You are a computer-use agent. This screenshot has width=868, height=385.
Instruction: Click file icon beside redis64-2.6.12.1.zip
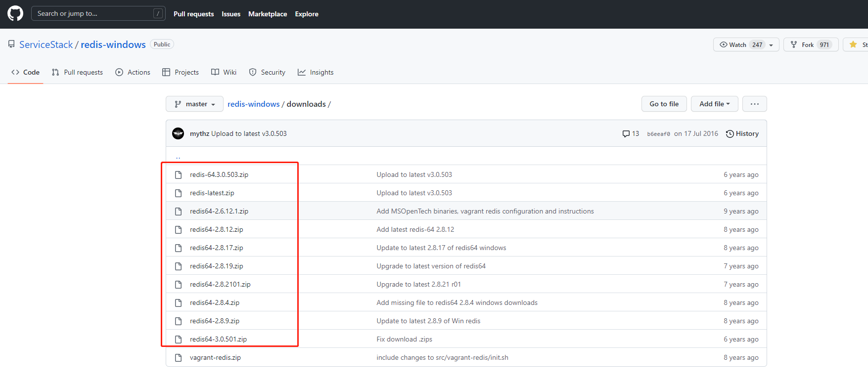click(178, 211)
